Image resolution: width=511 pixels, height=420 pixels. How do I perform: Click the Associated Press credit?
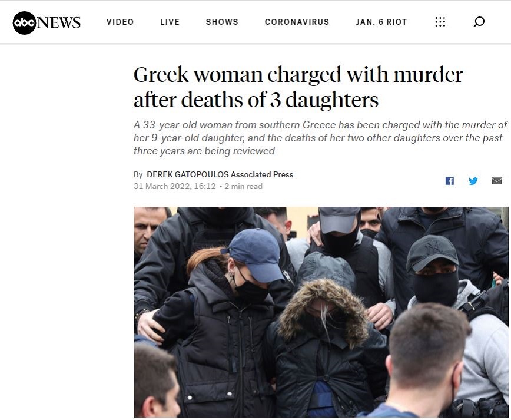(x=262, y=174)
